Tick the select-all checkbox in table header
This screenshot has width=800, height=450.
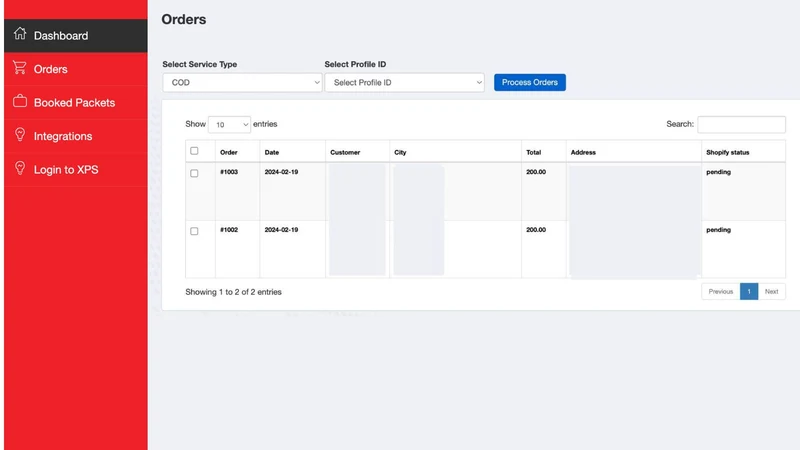coord(194,151)
